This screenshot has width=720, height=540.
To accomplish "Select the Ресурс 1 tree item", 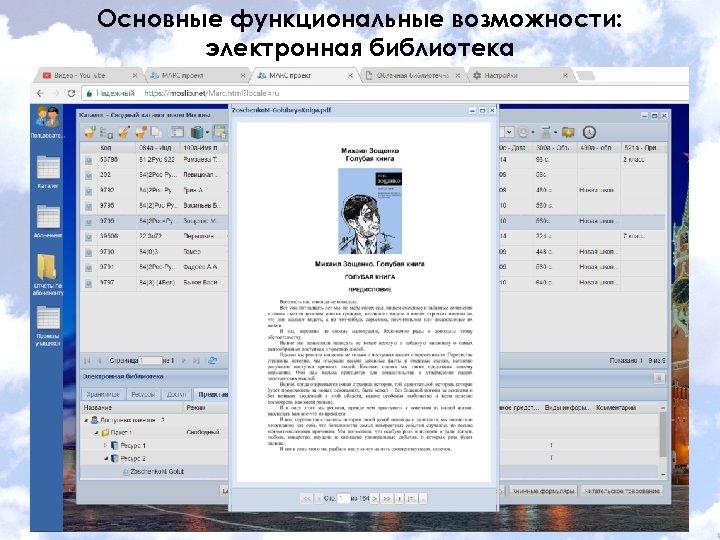I will [x=133, y=445].
